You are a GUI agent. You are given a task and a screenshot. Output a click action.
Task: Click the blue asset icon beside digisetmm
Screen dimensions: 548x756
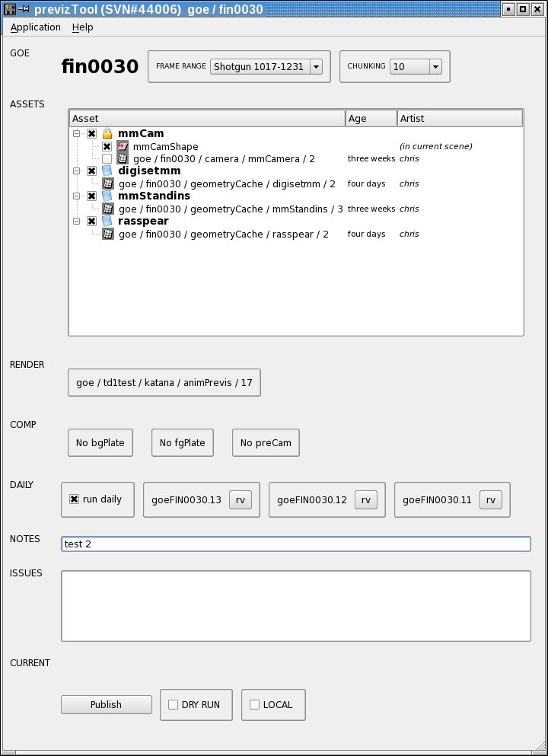pyautogui.click(x=107, y=171)
